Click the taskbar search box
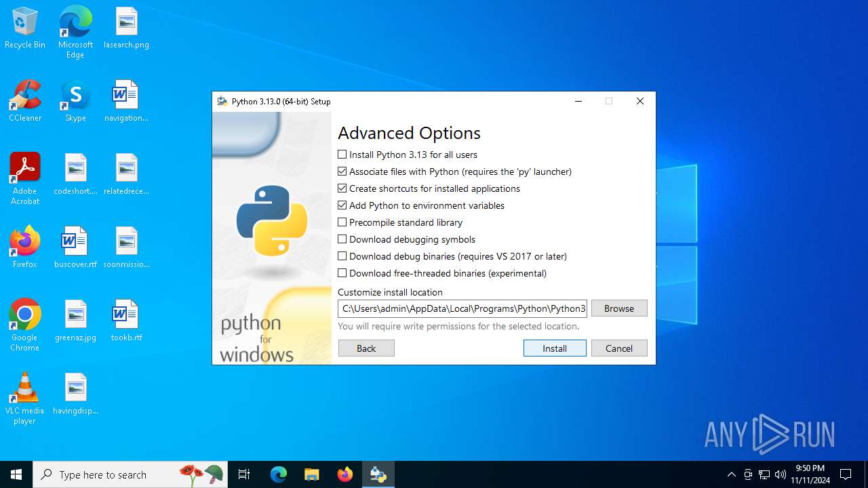 130,474
